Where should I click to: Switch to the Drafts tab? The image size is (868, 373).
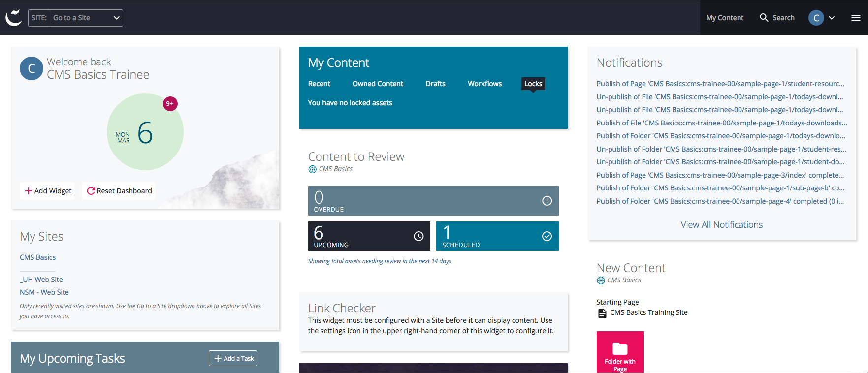pos(435,84)
